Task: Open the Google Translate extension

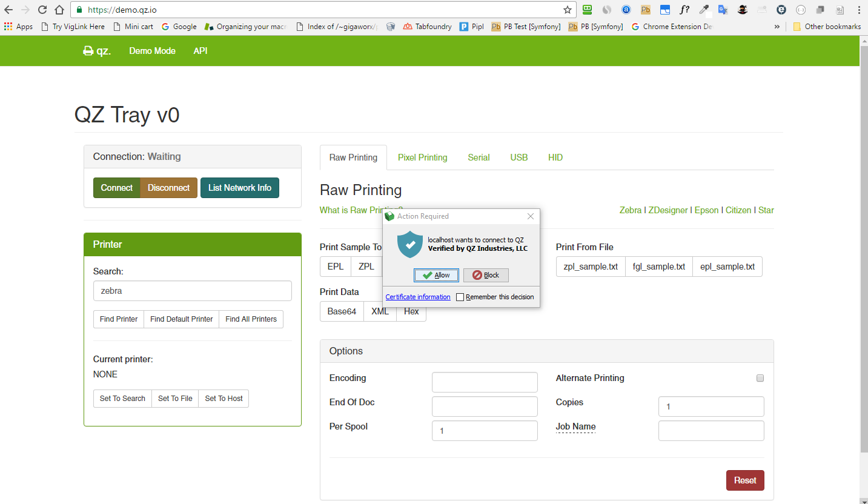Action: [723, 10]
